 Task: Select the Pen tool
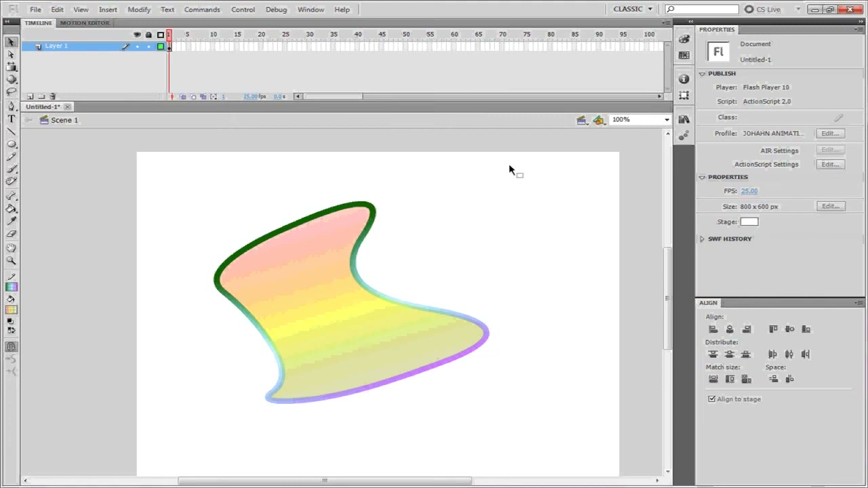click(x=11, y=106)
